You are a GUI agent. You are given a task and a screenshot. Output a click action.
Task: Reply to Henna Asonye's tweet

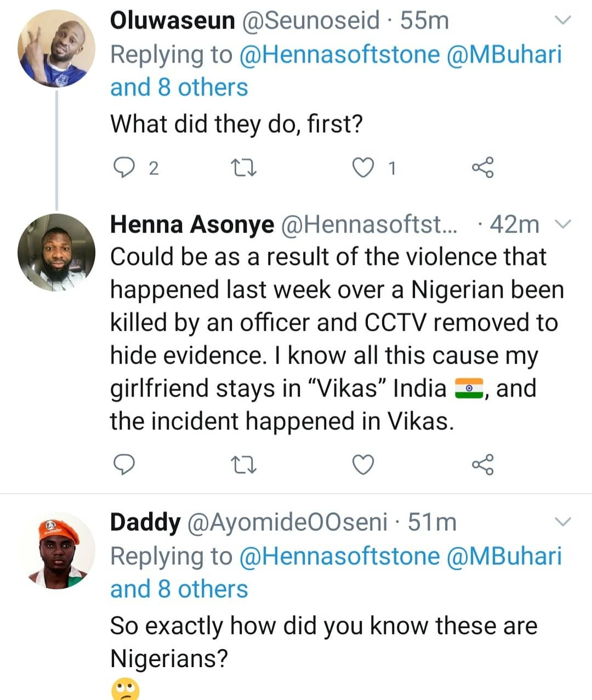[124, 465]
